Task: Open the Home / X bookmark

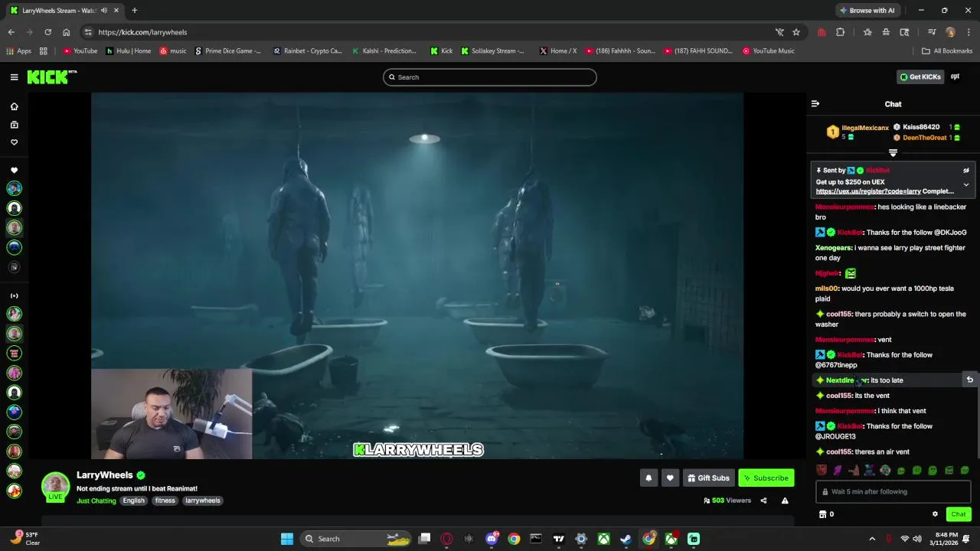Action: (x=558, y=51)
